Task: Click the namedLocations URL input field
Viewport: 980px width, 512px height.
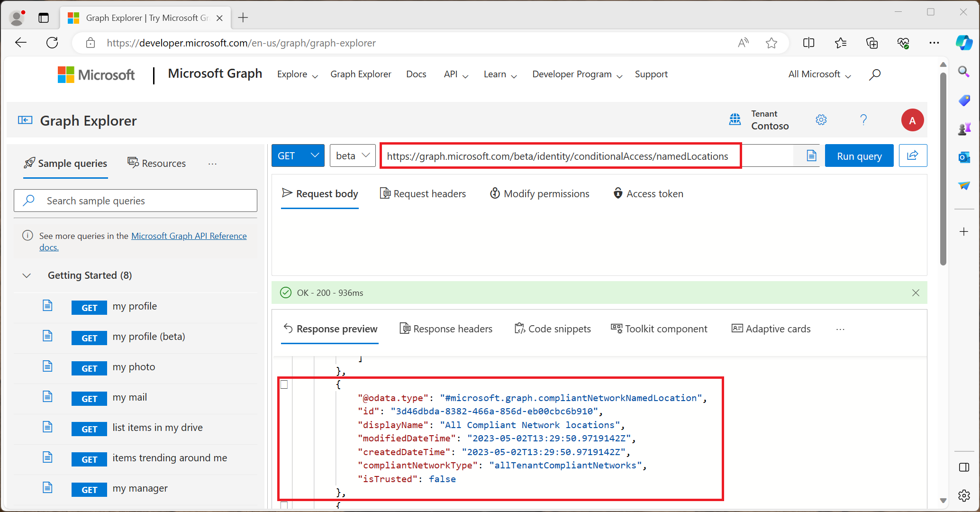Action: [559, 155]
